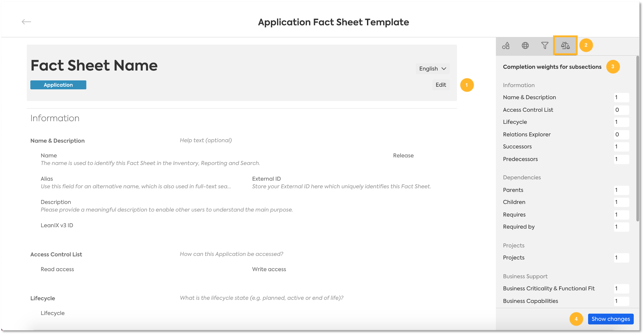Click the Dependencies group label in sidebar
Image resolution: width=644 pixels, height=335 pixels.
[x=522, y=177]
